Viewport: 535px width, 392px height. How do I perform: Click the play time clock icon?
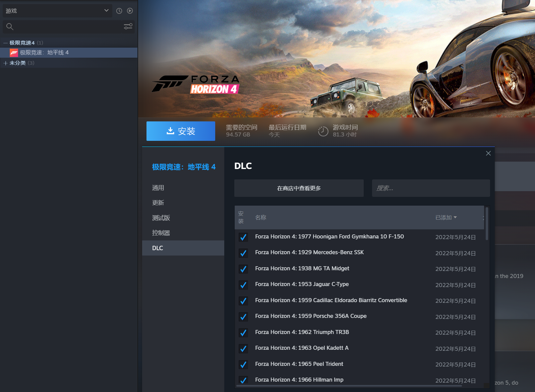click(x=323, y=131)
